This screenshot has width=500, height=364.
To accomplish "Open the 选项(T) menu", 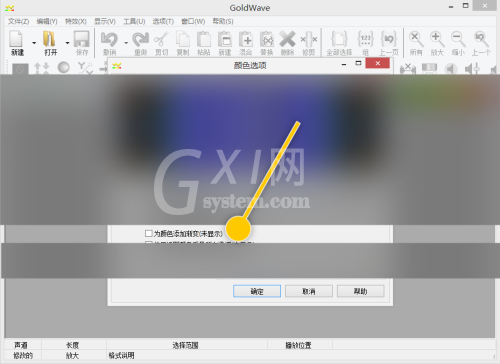I will (163, 21).
